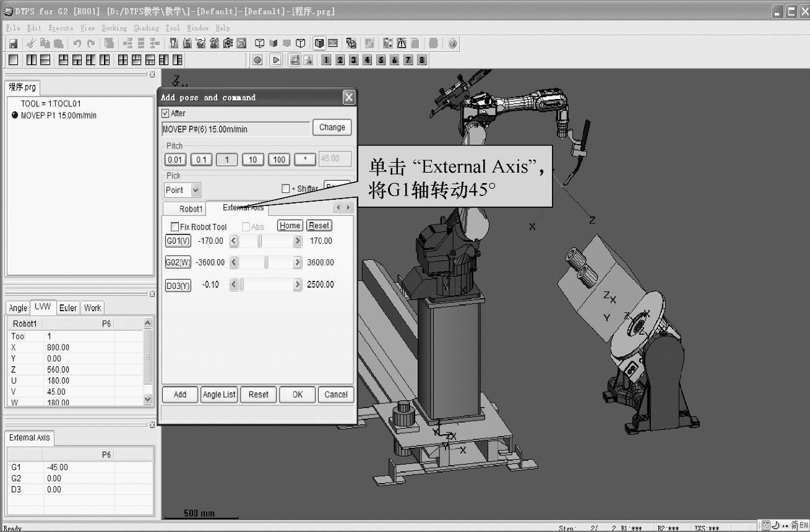Open the Docking menu
The height and width of the screenshot is (532, 810).
[x=114, y=28]
